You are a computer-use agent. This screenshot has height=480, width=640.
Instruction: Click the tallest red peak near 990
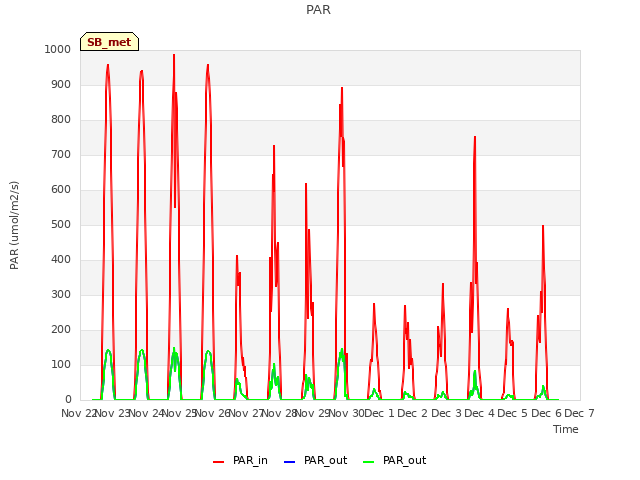pos(174,55)
